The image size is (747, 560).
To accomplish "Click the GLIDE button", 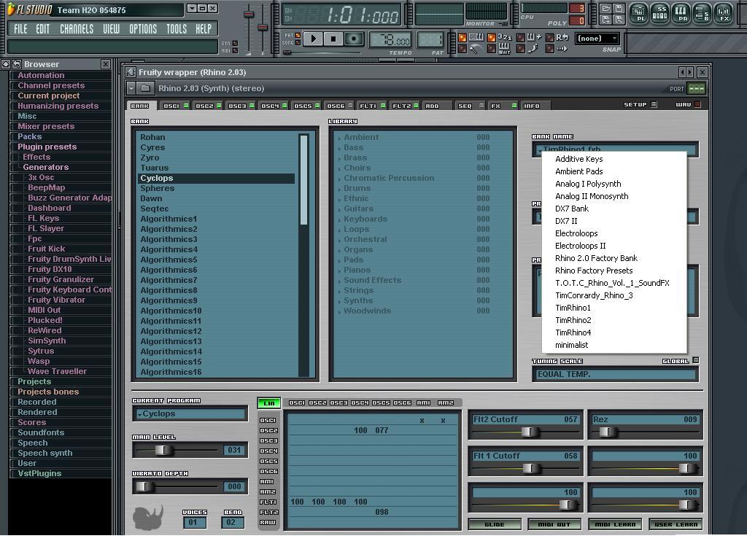I will pos(495,524).
